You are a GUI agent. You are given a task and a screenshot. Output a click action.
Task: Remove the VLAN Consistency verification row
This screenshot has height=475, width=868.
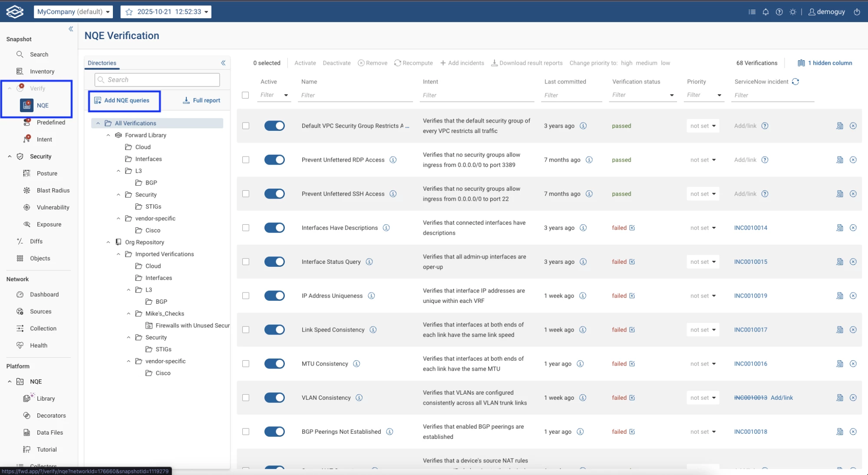853,398
